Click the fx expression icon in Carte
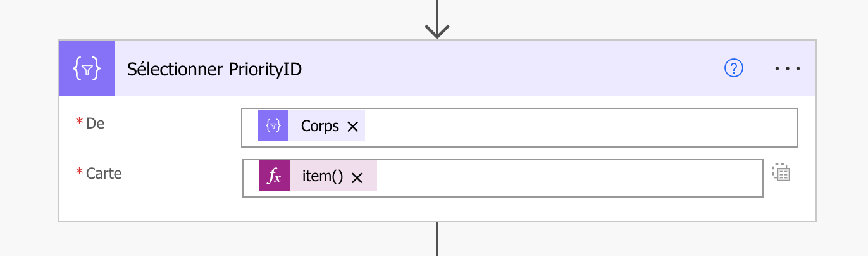This screenshot has height=256, width=868. coord(275,177)
